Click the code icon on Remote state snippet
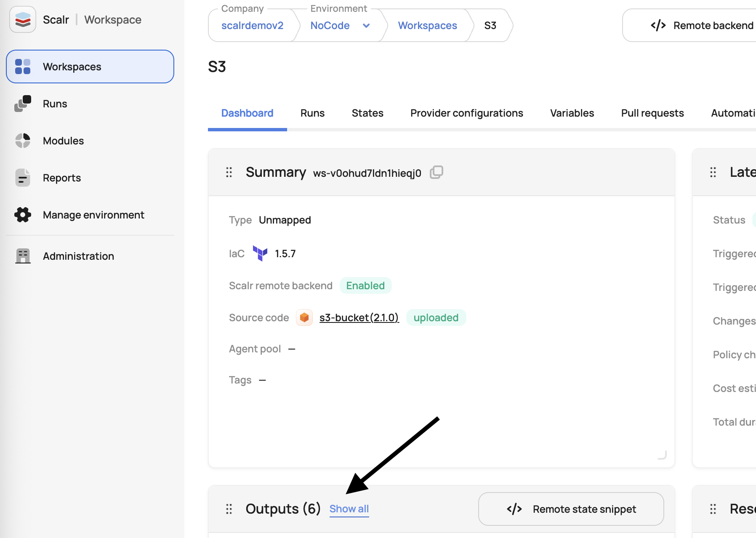The image size is (756, 538). [x=514, y=509]
